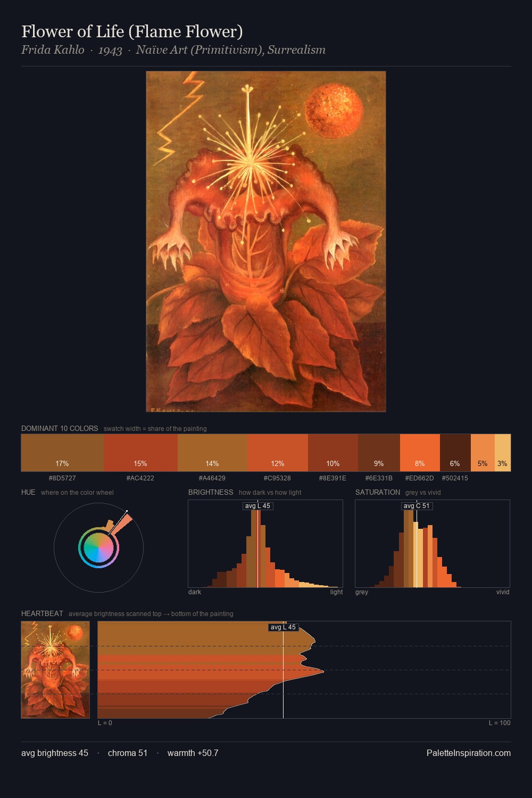This screenshot has height=798, width=532.
Task: Click the 5% light orange swatch
Action: click(483, 453)
